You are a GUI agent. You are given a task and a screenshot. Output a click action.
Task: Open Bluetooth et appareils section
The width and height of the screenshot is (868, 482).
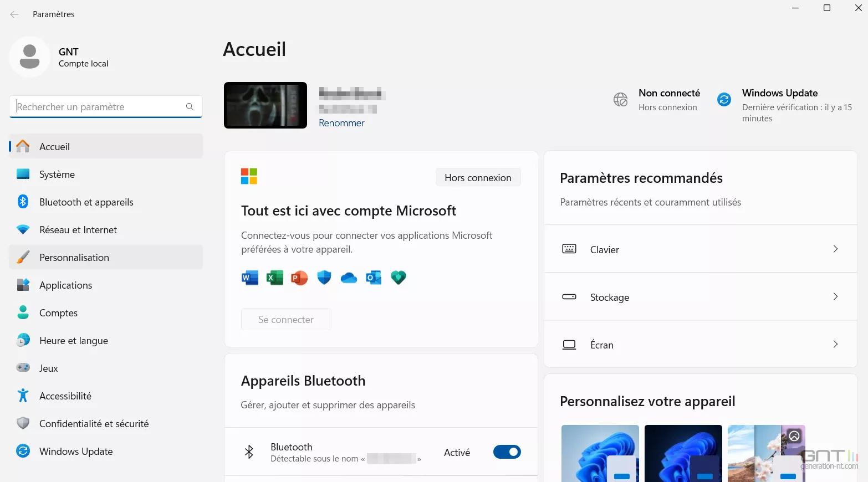pos(106,202)
